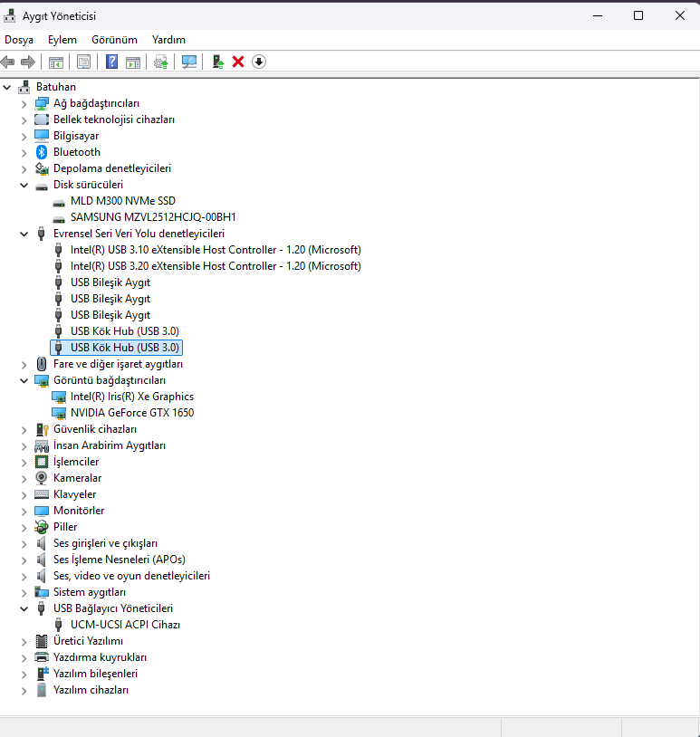The image size is (700, 737).
Task: Collapse Evrensel Seri Veri Yolu denetleyicileri
Action: pyautogui.click(x=24, y=234)
